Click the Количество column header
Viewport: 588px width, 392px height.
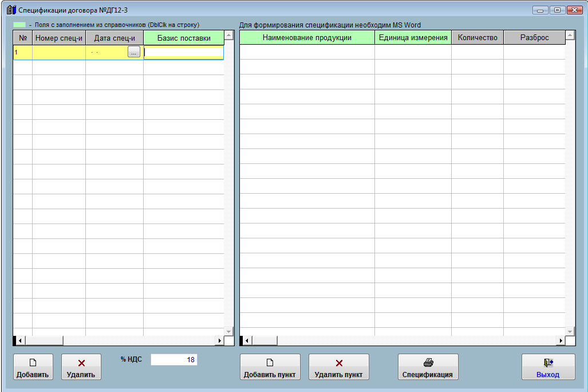pos(477,38)
